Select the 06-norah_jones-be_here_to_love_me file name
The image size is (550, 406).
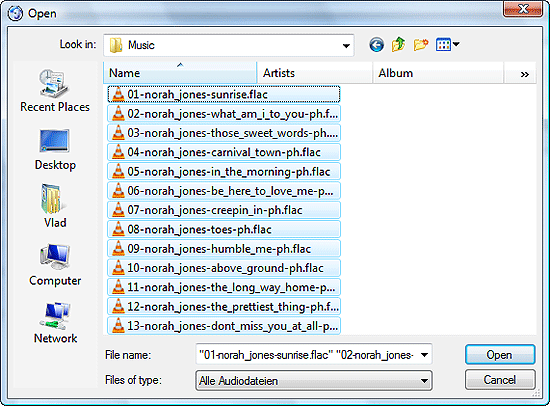(x=230, y=191)
